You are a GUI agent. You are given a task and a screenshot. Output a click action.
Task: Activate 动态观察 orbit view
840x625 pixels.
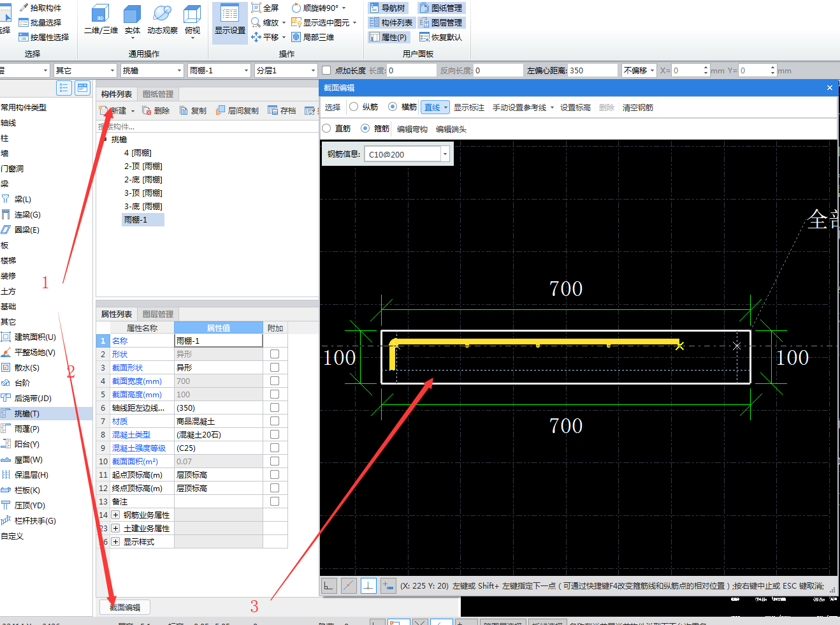(163, 20)
